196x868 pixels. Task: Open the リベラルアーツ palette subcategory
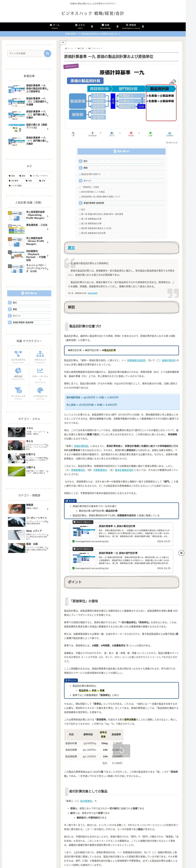point(40,393)
